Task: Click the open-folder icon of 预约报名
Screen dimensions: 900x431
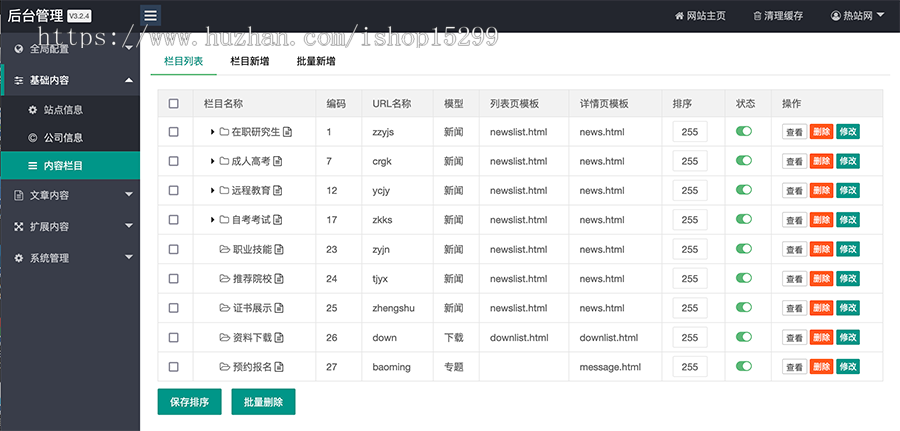Action: point(224,367)
